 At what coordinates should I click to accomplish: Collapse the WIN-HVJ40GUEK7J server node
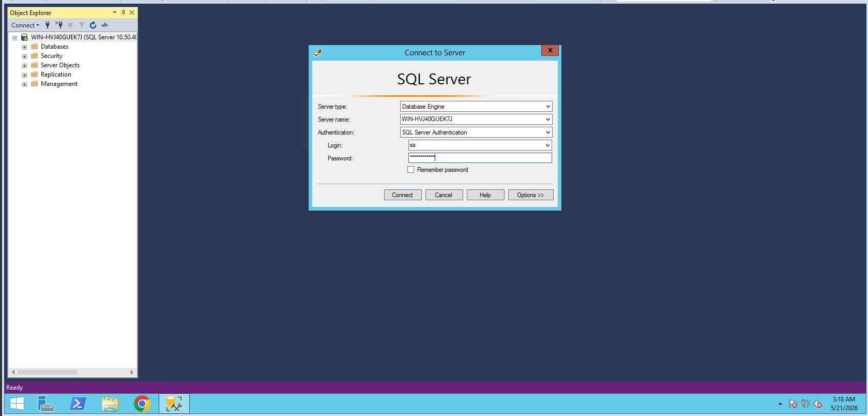click(14, 38)
